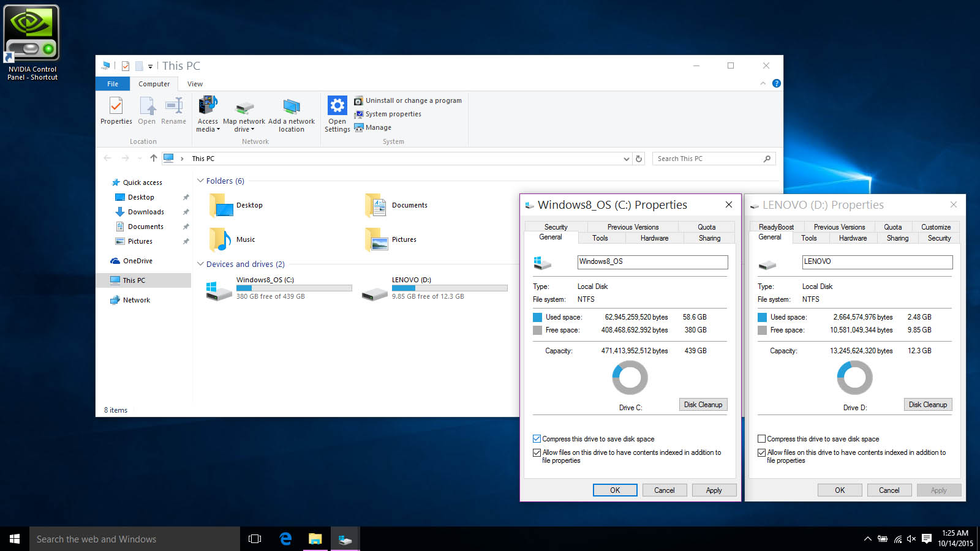This screenshot has height=551, width=980.
Task: Click the LENOVO drive label field
Action: coord(877,262)
